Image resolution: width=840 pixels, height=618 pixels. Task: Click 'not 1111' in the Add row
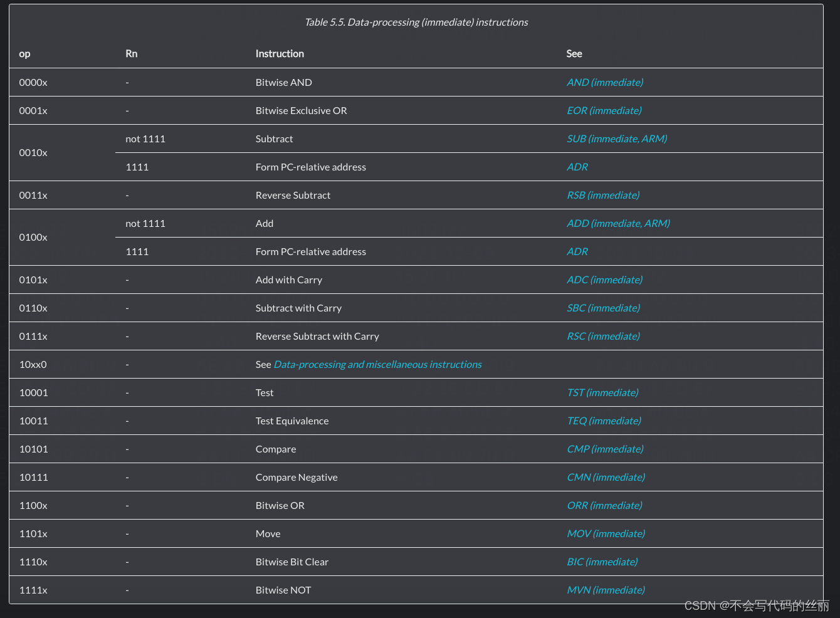click(145, 223)
